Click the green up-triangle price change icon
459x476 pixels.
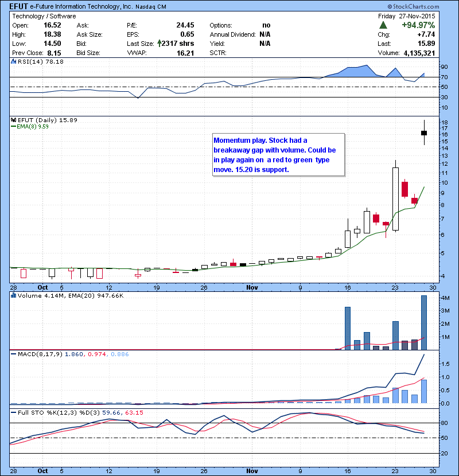(383, 25)
